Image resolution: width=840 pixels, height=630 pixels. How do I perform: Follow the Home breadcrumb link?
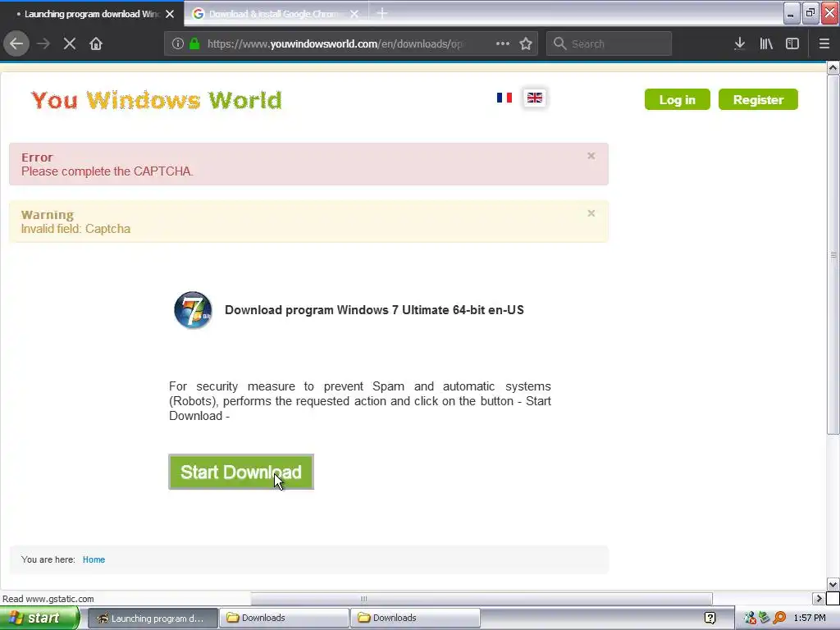(x=94, y=559)
